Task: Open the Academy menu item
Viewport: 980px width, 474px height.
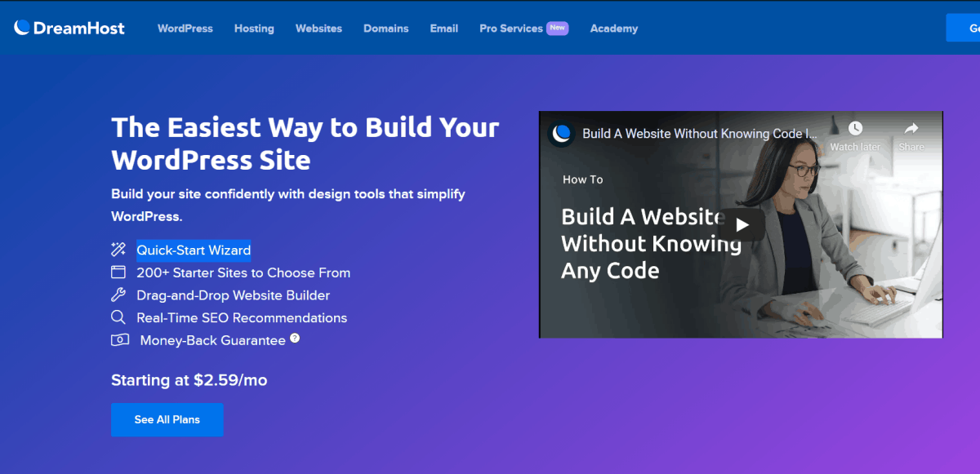Action: point(614,28)
